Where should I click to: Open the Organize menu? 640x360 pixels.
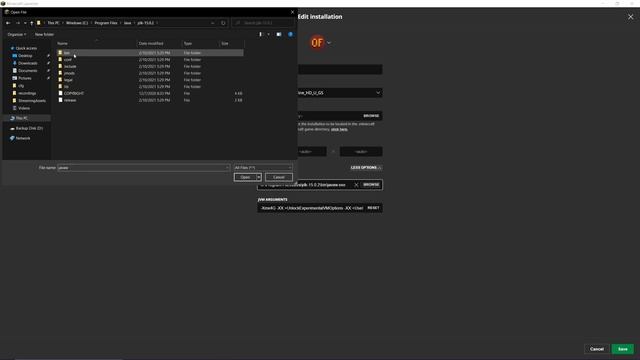pyautogui.click(x=17, y=34)
